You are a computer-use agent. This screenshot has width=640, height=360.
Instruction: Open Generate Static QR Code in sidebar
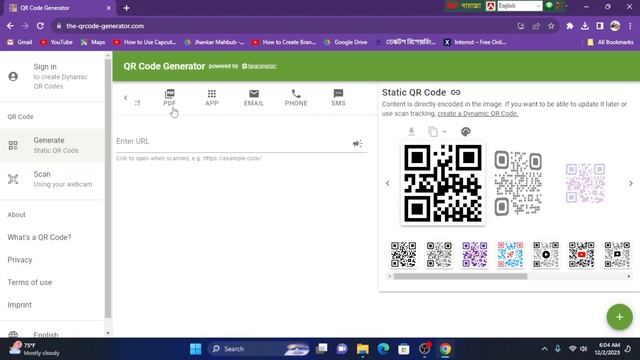[x=52, y=145]
